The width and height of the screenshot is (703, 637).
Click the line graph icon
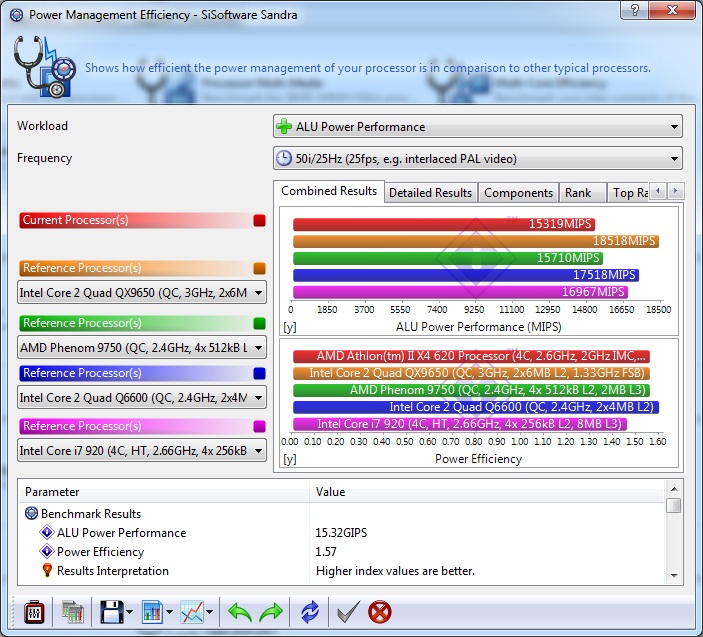(x=192, y=612)
